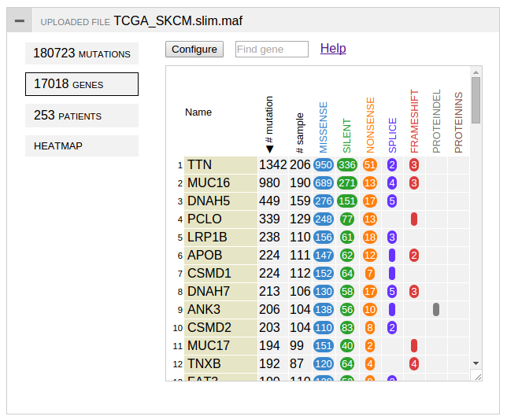This screenshot has width=507, height=420.
Task: Click the table scrollbar down arrow
Action: click(476, 363)
